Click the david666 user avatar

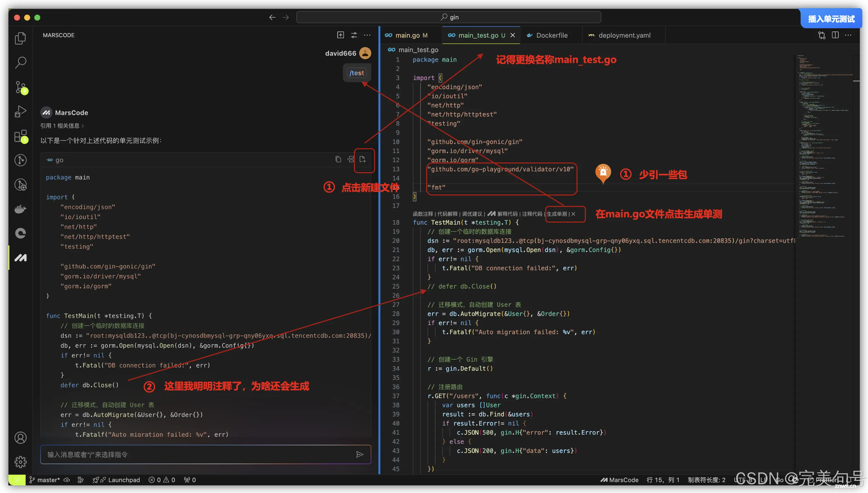(x=365, y=53)
